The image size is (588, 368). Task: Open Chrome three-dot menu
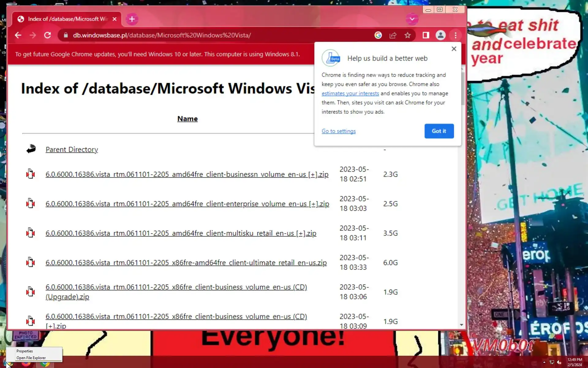[455, 35]
